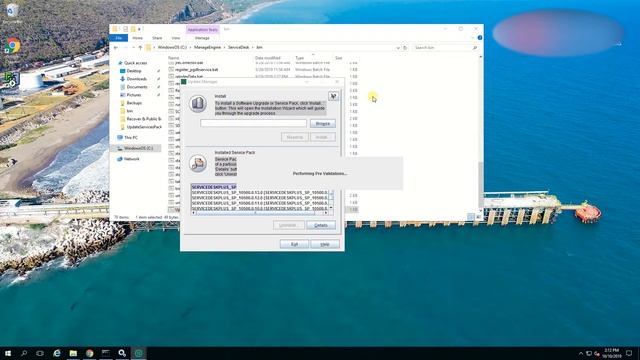Open Internet Explorer from the taskbar
The height and width of the screenshot is (360, 640).
57,353
